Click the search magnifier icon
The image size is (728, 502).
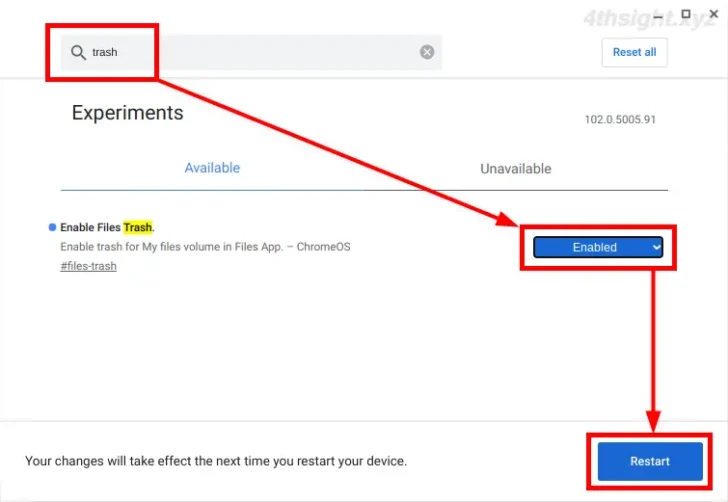[78, 52]
